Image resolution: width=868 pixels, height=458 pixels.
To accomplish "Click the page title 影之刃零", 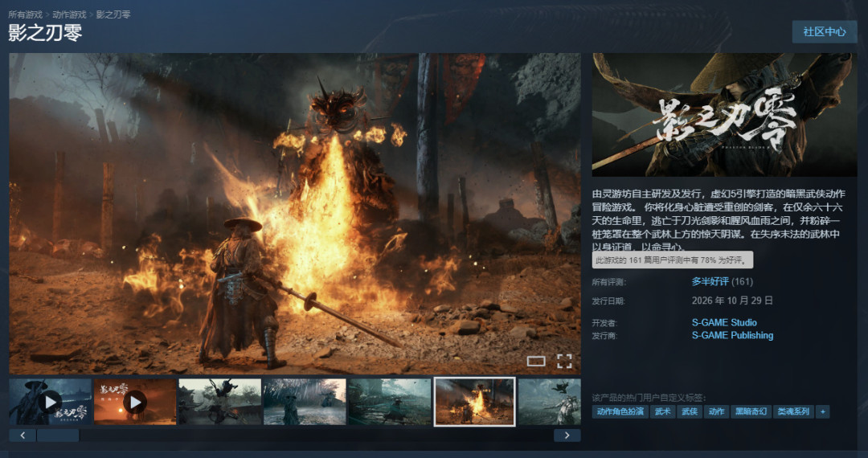I will click(45, 33).
